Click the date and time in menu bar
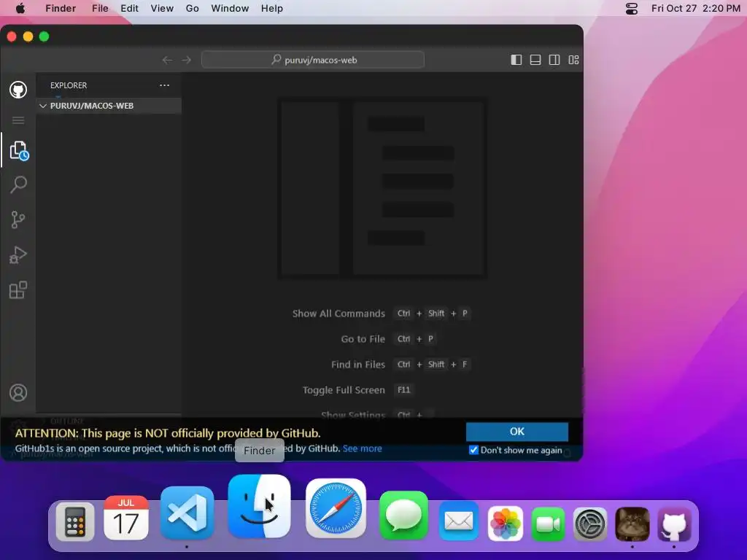747x560 pixels. 696,9
